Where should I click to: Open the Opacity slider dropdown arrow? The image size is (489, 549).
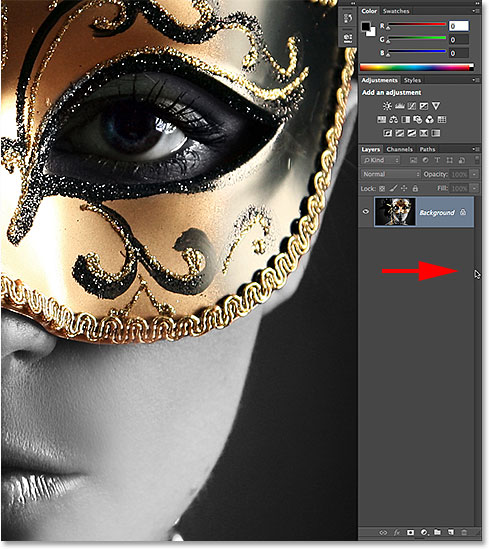pos(474,174)
